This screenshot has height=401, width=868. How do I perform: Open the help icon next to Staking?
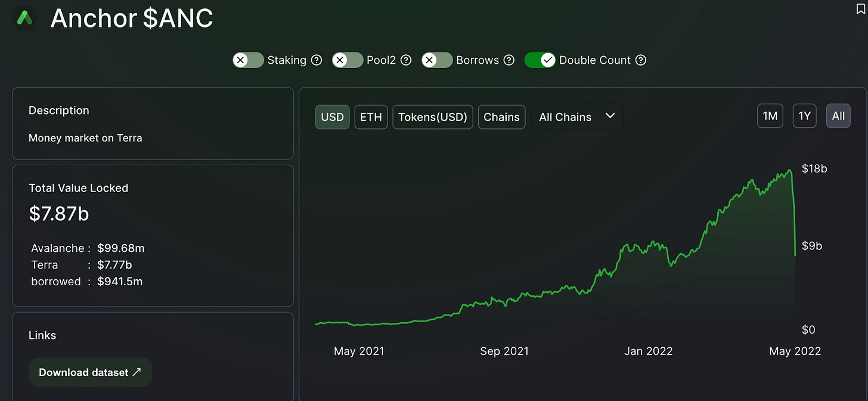317,60
